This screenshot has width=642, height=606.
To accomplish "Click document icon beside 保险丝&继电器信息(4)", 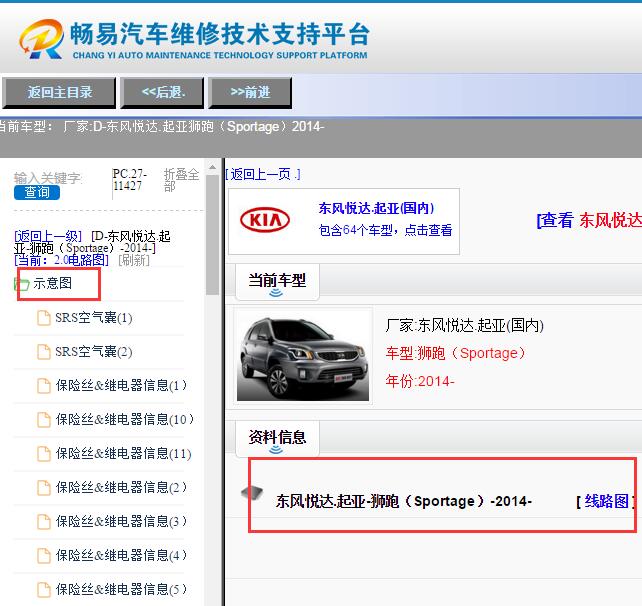I will 44,556.
